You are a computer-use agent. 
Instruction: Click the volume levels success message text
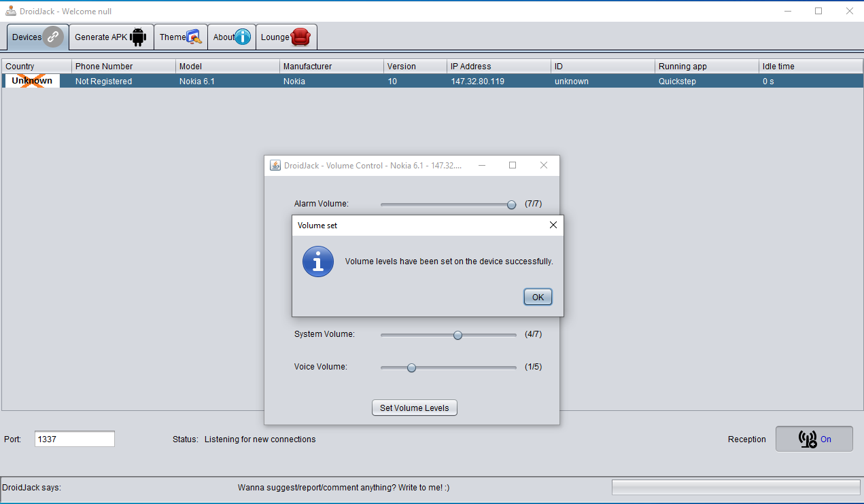click(449, 262)
